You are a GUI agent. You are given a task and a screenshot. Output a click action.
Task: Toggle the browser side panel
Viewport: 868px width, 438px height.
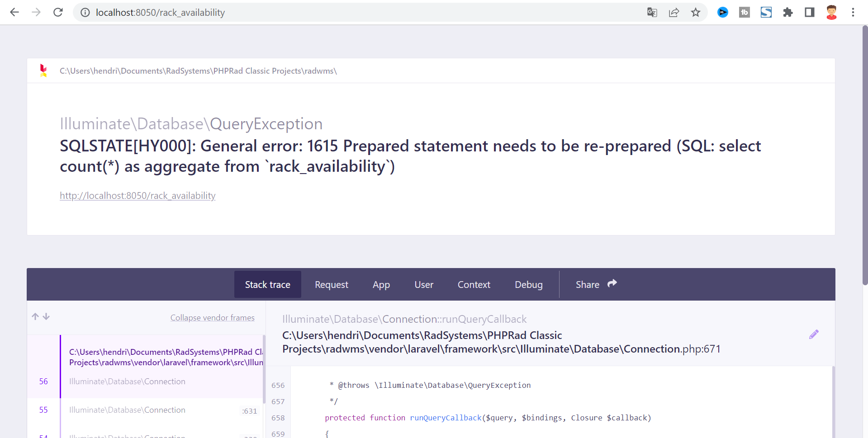tap(810, 12)
